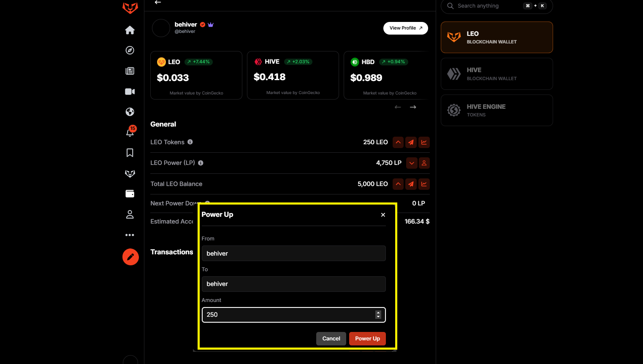This screenshot has width=643, height=364.
Task: Open the newspaper articles sidebar icon
Action: (x=130, y=71)
